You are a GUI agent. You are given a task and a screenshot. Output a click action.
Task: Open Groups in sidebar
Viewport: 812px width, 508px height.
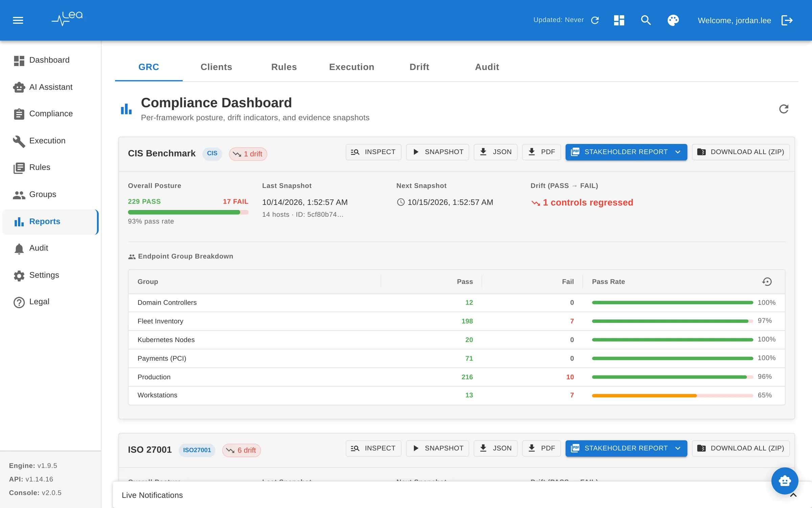[x=50, y=194]
